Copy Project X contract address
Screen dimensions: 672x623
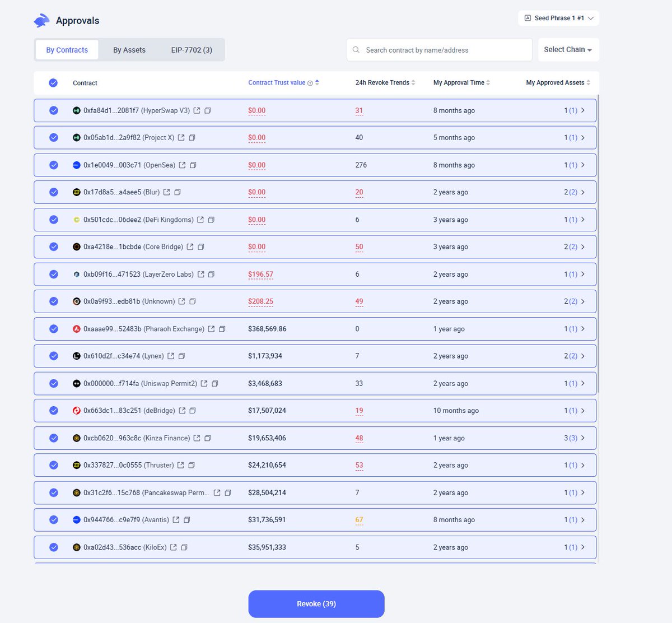[192, 137]
